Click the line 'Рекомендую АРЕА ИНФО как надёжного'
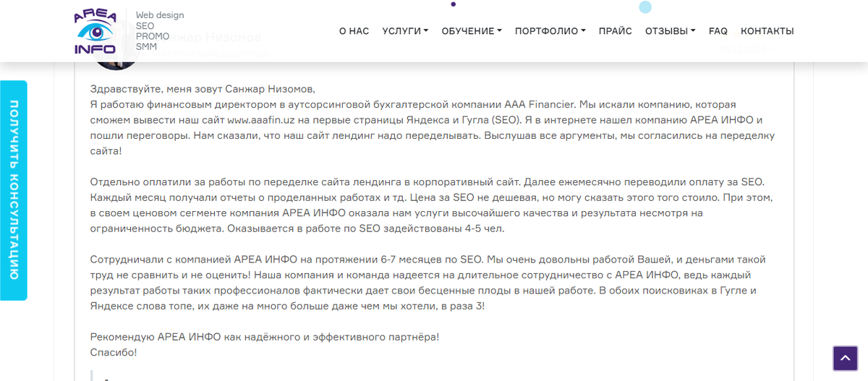The width and height of the screenshot is (868, 381). pyautogui.click(x=265, y=337)
